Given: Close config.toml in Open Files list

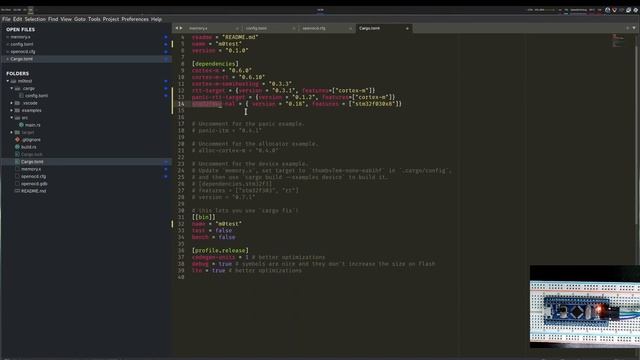Looking at the screenshot, I should pos(7,44).
